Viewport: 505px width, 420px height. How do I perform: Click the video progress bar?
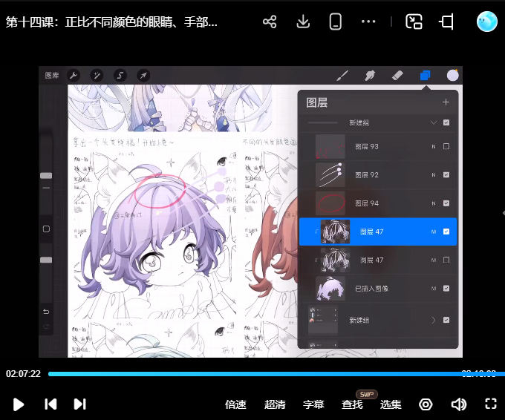[x=252, y=374]
